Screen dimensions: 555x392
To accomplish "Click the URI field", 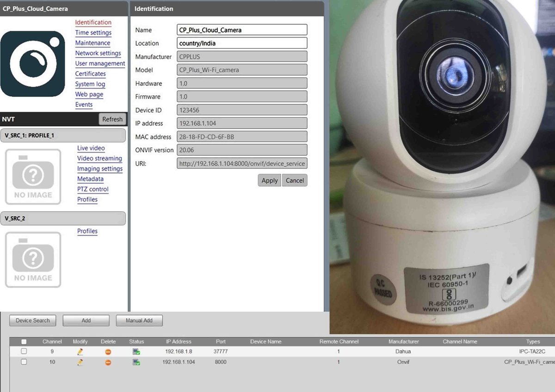I will (242, 163).
